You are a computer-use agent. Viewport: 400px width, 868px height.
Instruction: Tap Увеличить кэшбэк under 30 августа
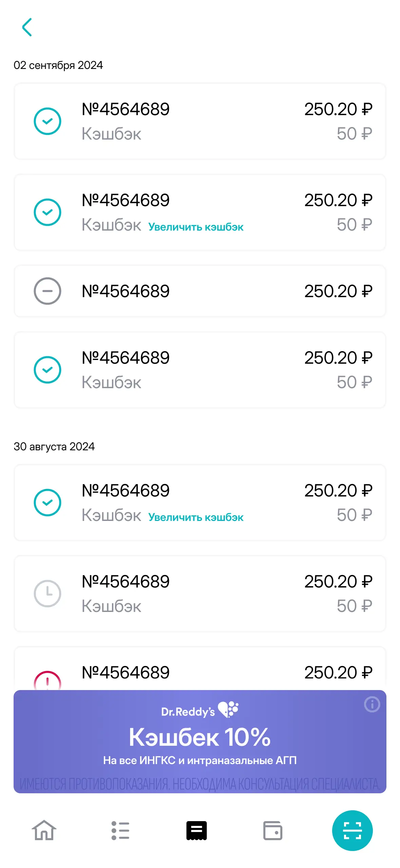pyautogui.click(x=196, y=517)
